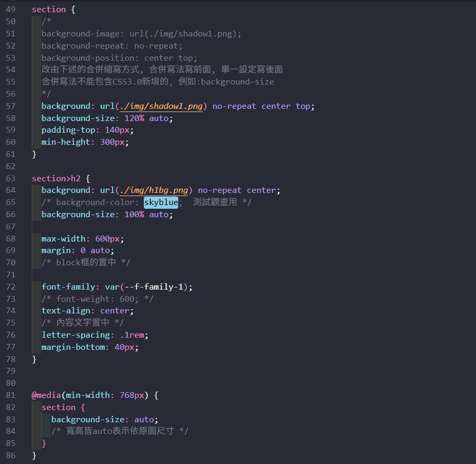Click line number 86 in gutter
The height and width of the screenshot is (464, 476).
tap(11, 455)
